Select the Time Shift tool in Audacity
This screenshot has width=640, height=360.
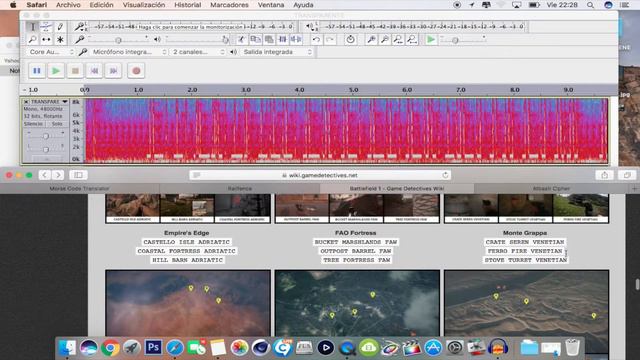46,40
